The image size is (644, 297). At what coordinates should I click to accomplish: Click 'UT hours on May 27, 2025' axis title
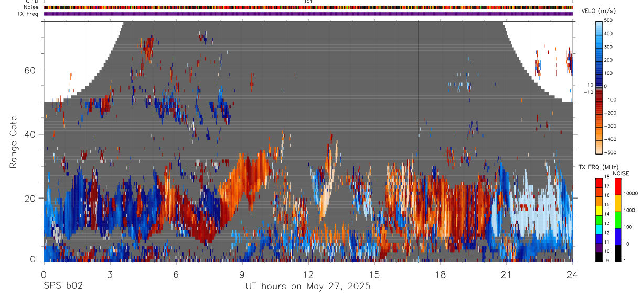pos(308,286)
